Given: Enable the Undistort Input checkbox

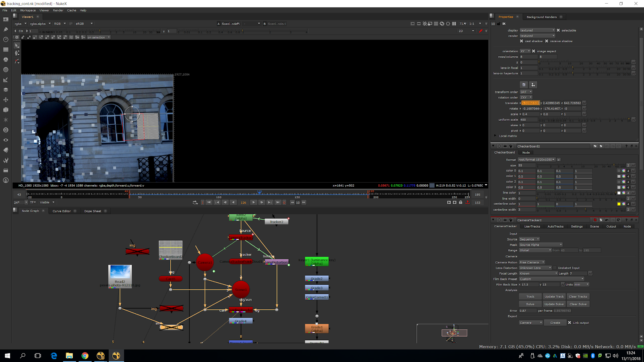Looking at the screenshot, I should tap(555, 268).
